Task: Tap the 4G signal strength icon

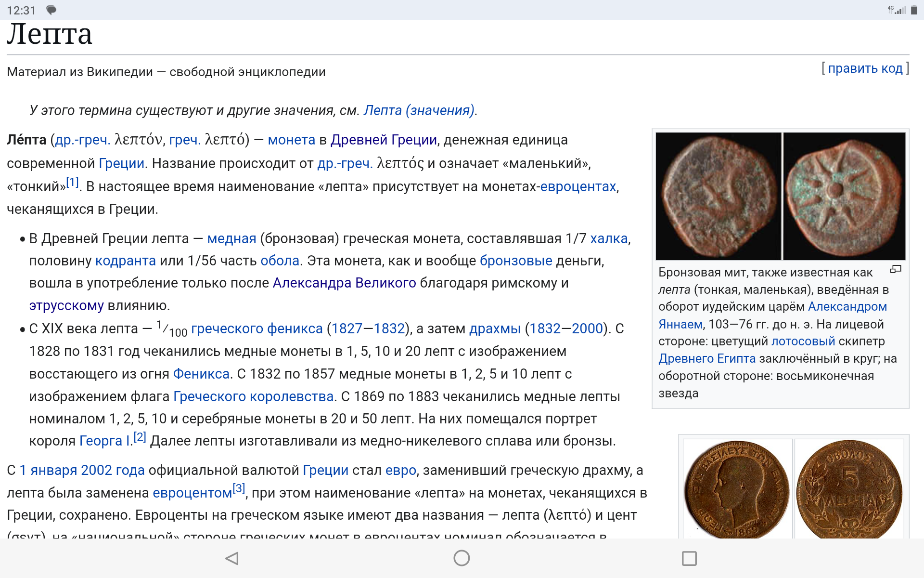Action: pyautogui.click(x=898, y=10)
